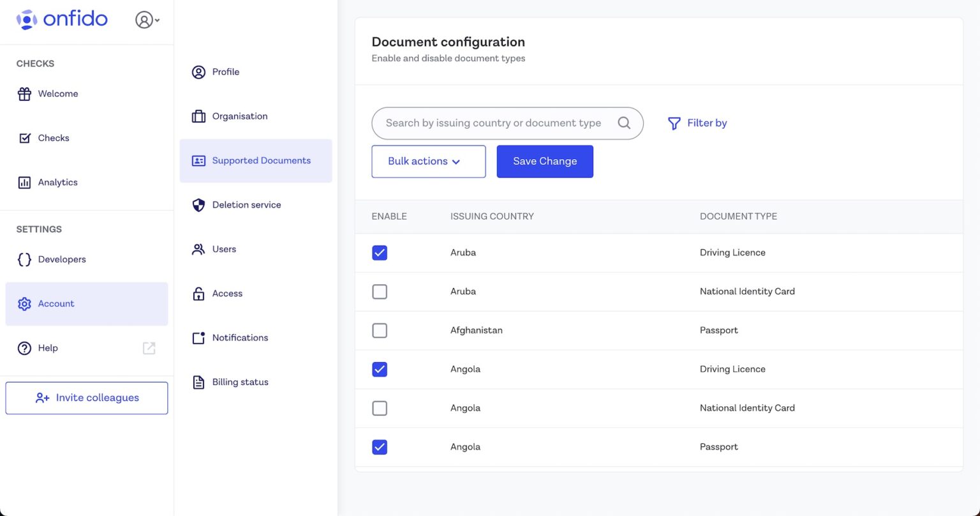
Task: Open the Onfido logo home link
Action: click(62, 19)
